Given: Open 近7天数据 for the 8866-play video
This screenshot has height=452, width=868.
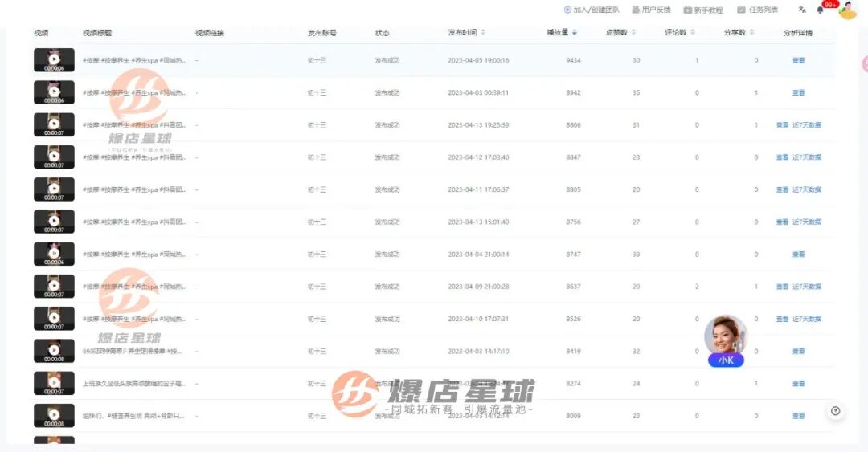Looking at the screenshot, I should tap(807, 125).
